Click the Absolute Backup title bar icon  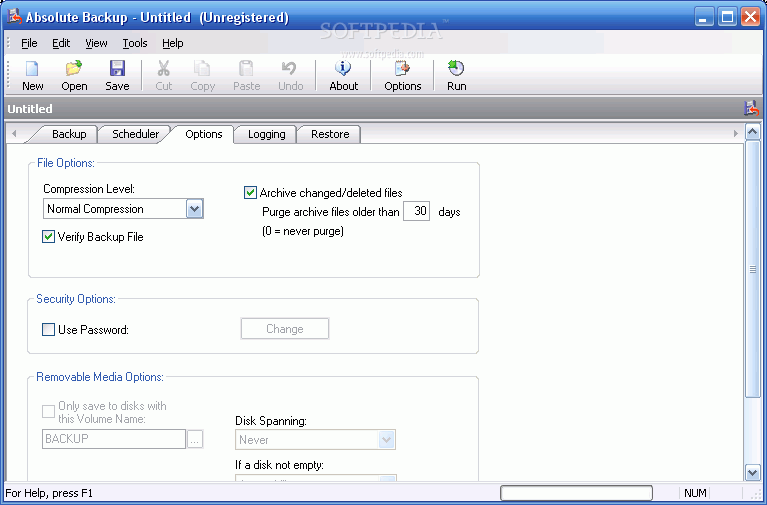pos(14,17)
